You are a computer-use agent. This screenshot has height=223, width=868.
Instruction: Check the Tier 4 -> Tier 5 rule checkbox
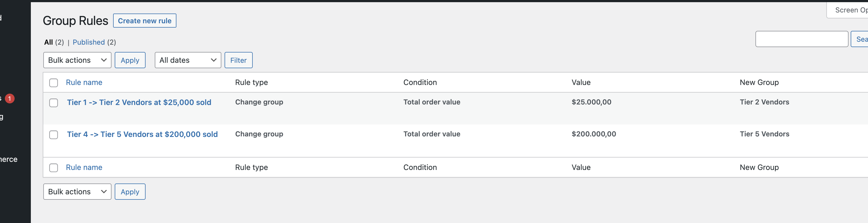[54, 135]
